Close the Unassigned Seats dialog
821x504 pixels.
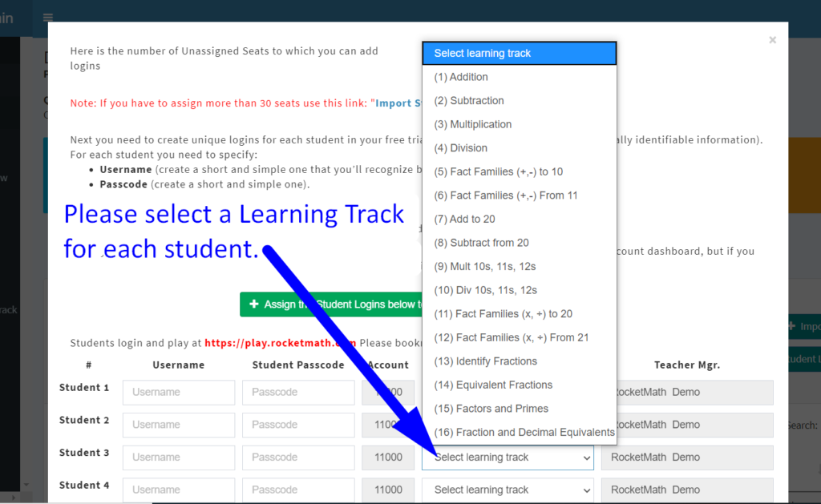click(772, 40)
